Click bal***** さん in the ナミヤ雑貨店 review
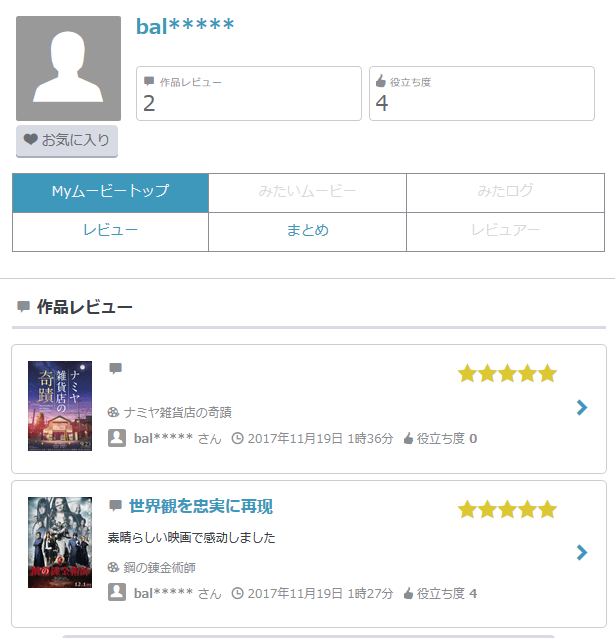This screenshot has height=638, width=615. (x=177, y=438)
